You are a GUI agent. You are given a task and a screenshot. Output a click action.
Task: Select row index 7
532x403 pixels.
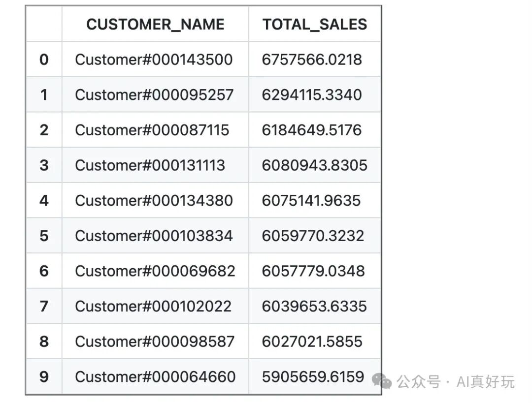pos(44,306)
